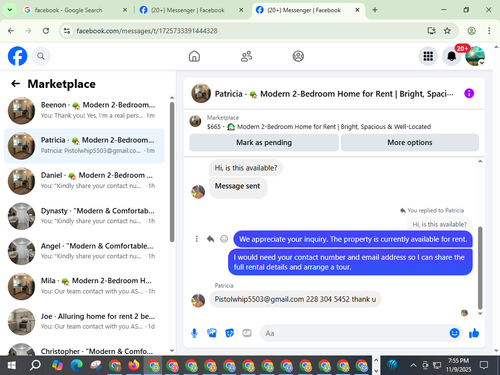Click the browser back arrow
This screenshot has width=500, height=375.
[x=11, y=31]
